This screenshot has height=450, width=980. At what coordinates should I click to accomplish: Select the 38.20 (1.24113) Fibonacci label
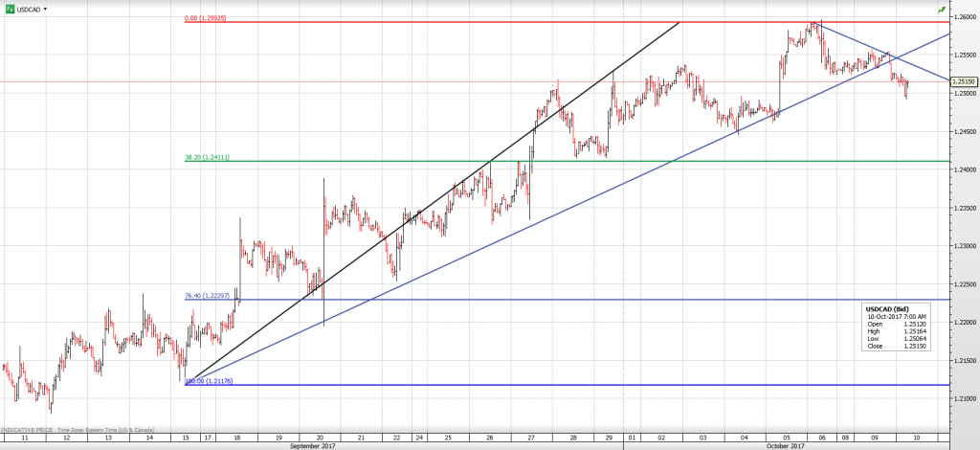point(207,157)
